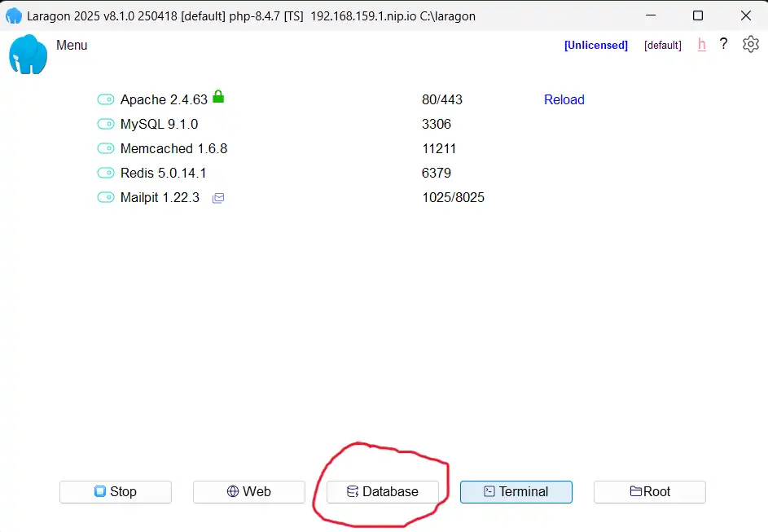Maximize the Laragon window
Image resolution: width=768 pixels, height=532 pixels.
[x=698, y=15]
